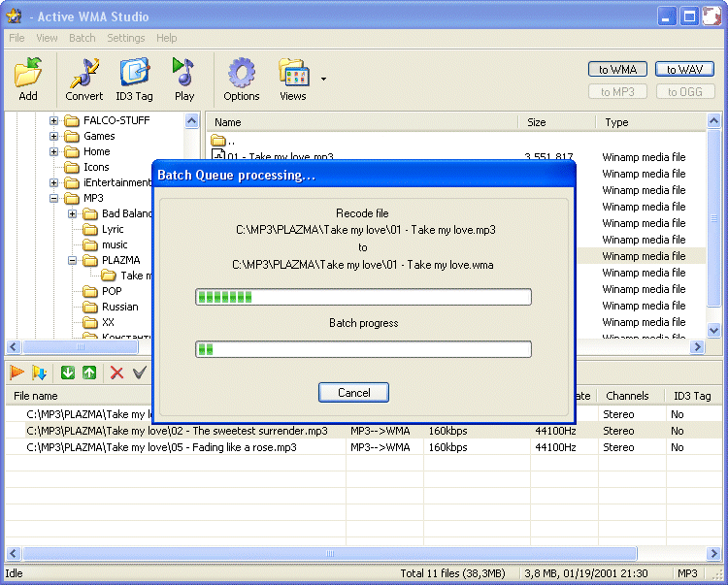
Task: Select '02 - The sweetest surrender.mp3' queue row
Action: (364, 431)
